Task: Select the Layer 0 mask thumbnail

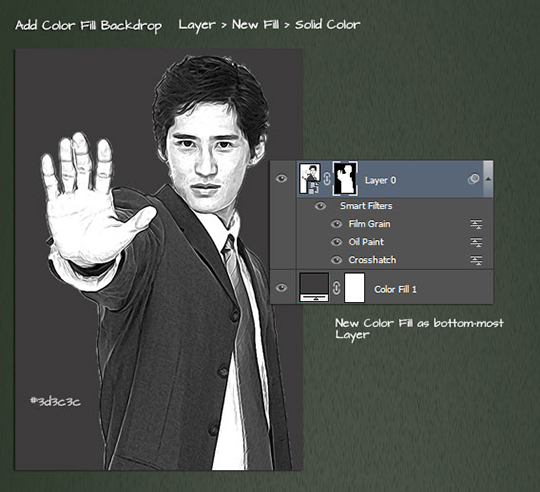Action: pyautogui.click(x=345, y=179)
